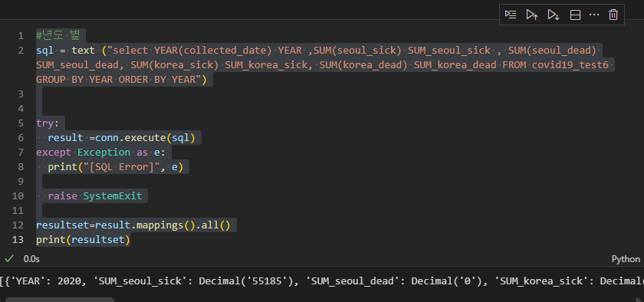
Task: Click line number 2 in gutter
Action: 21,51
